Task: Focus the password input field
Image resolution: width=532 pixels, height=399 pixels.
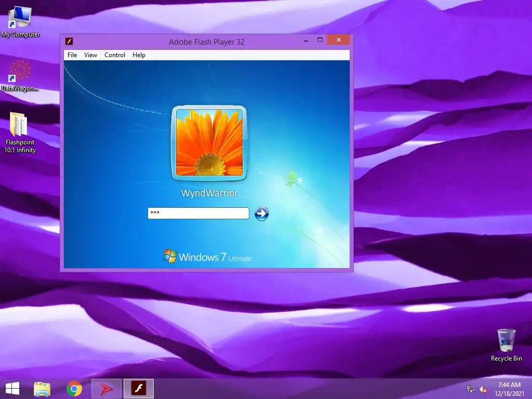Action: (x=198, y=213)
